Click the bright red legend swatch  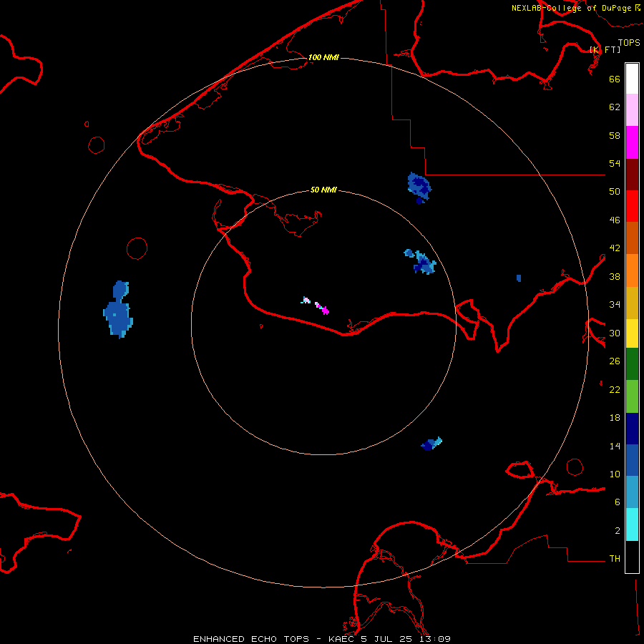pyautogui.click(x=632, y=206)
